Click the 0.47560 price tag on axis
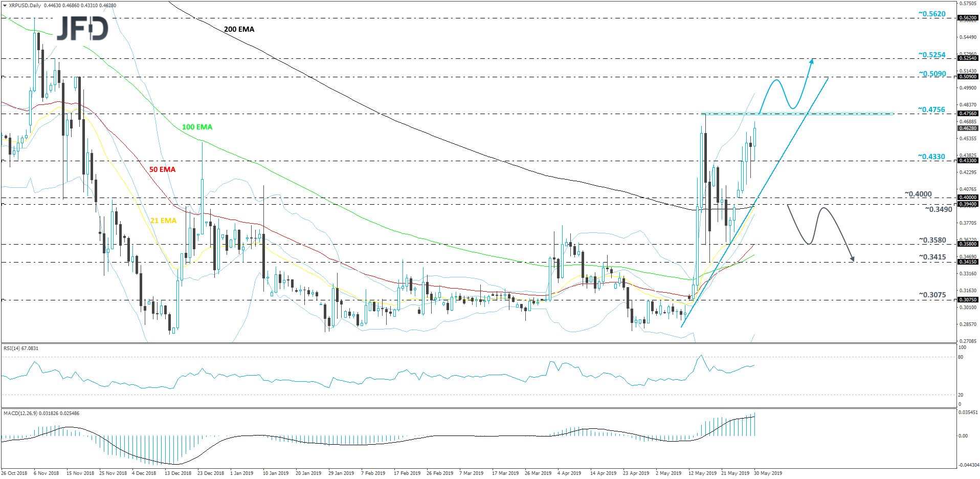 click(968, 114)
